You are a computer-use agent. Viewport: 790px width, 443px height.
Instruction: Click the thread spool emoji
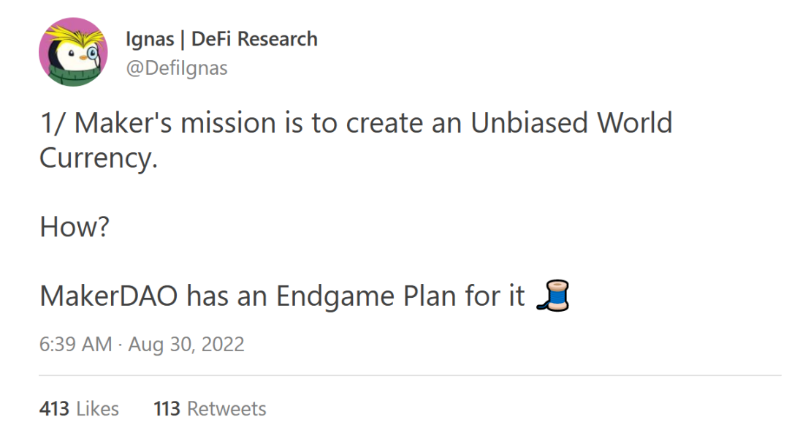pos(553,296)
